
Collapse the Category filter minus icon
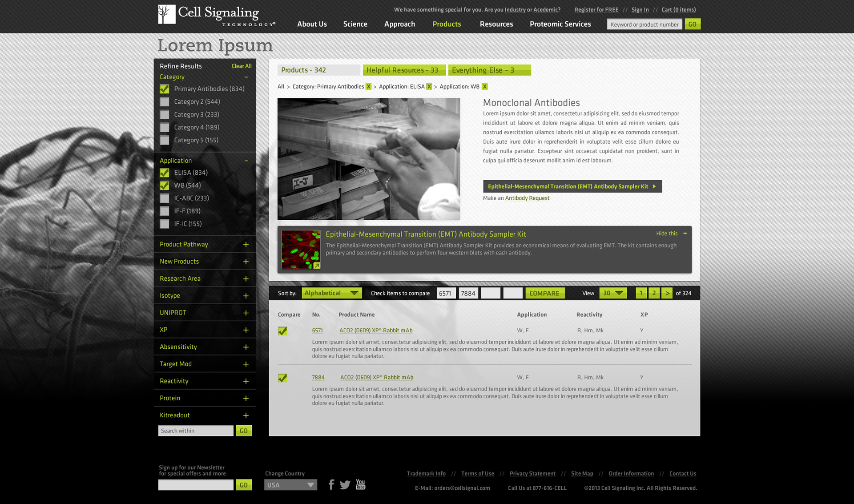pyautogui.click(x=246, y=77)
